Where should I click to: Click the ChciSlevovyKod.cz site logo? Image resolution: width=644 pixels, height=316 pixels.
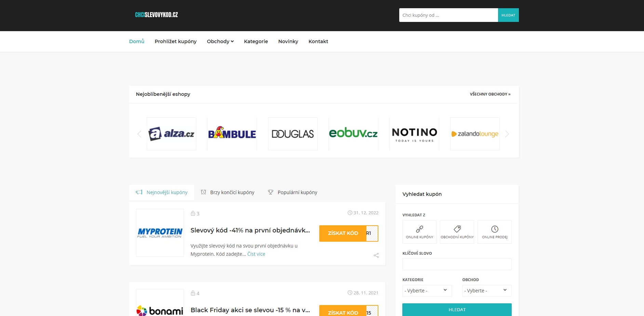156,15
